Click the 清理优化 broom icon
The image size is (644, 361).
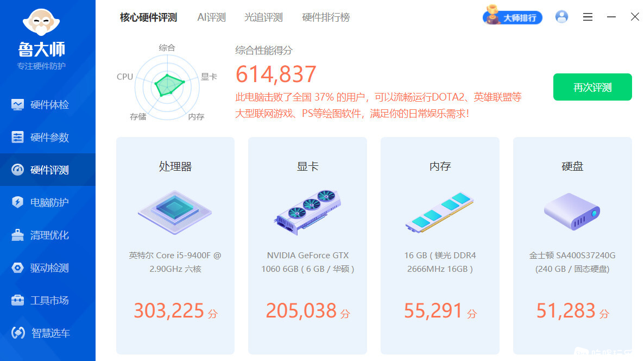[x=17, y=235]
